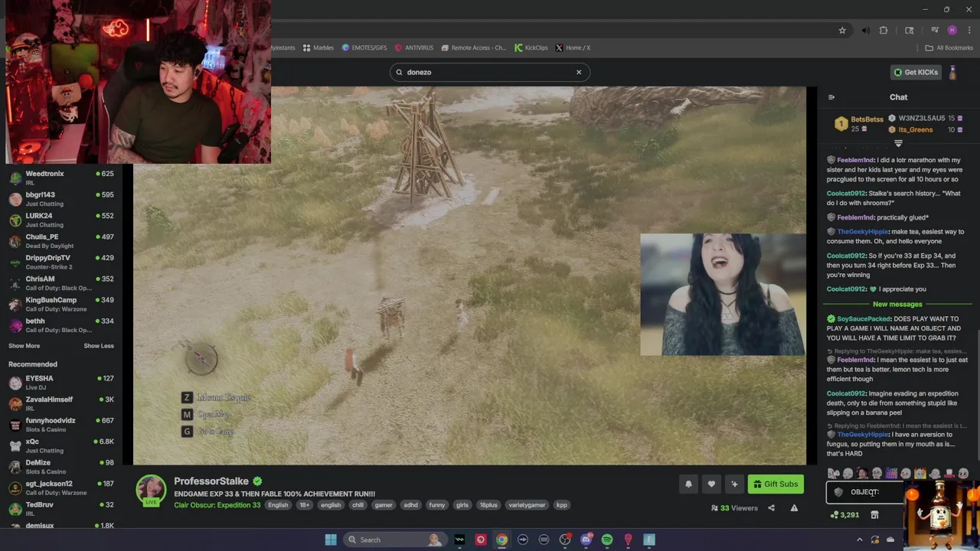
Task: Click the Gift Subs button
Action: tap(776, 484)
